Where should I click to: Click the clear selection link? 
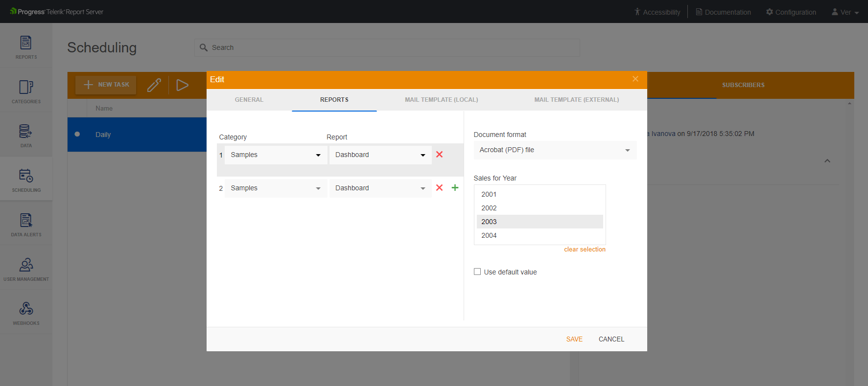tap(585, 250)
